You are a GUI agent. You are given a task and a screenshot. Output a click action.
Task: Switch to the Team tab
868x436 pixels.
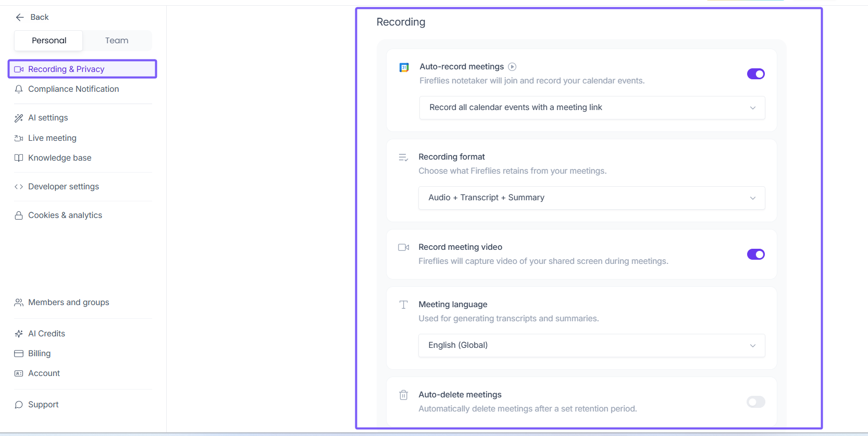click(117, 41)
